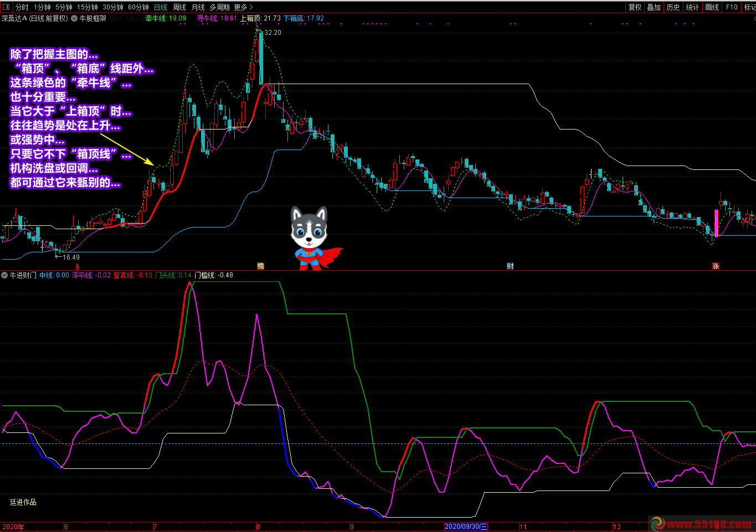Toggle 复权 price adjustment

pos(635,7)
